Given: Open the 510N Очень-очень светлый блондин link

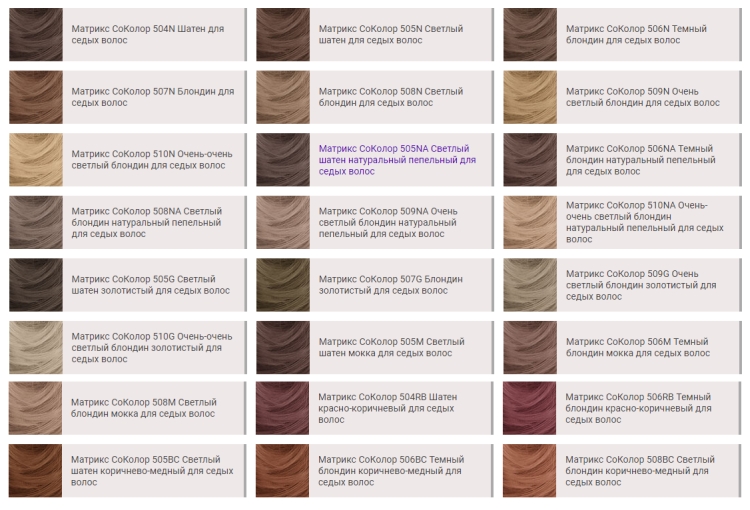Looking at the screenshot, I should click(152, 160).
